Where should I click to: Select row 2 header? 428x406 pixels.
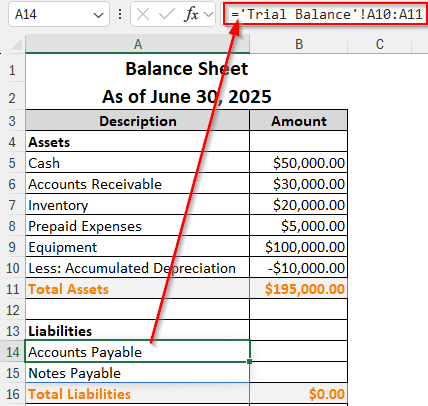pos(12,96)
